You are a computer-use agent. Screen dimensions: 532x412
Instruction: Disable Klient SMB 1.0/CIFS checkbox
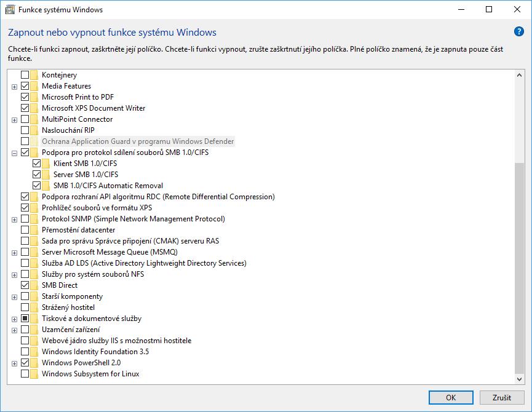tap(36, 164)
